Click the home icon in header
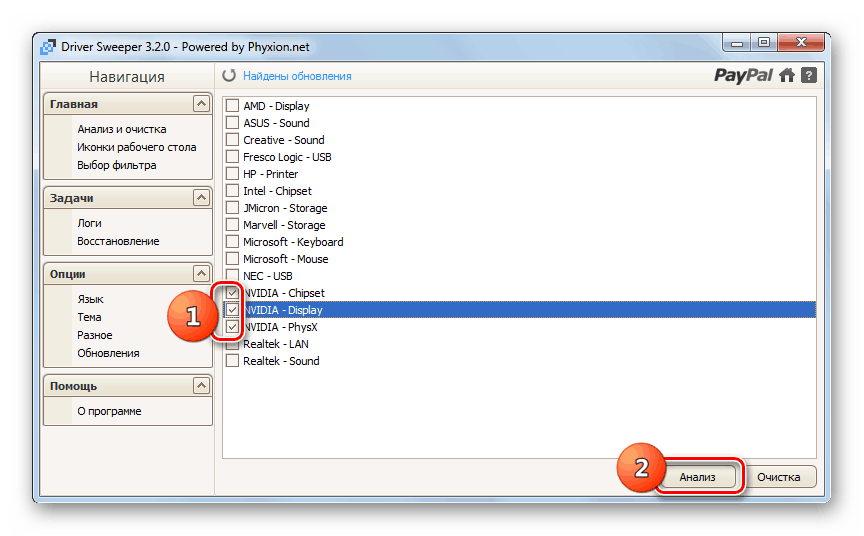This screenshot has height=536, width=864. 787,75
